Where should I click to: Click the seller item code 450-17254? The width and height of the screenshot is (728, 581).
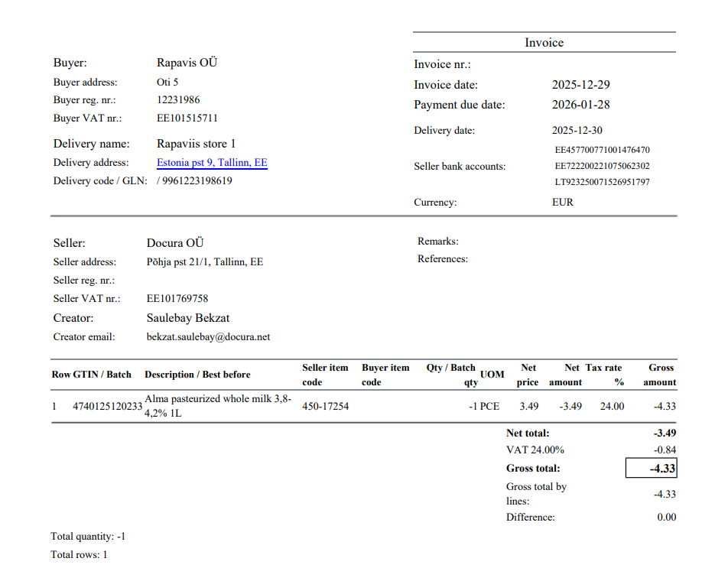click(325, 407)
